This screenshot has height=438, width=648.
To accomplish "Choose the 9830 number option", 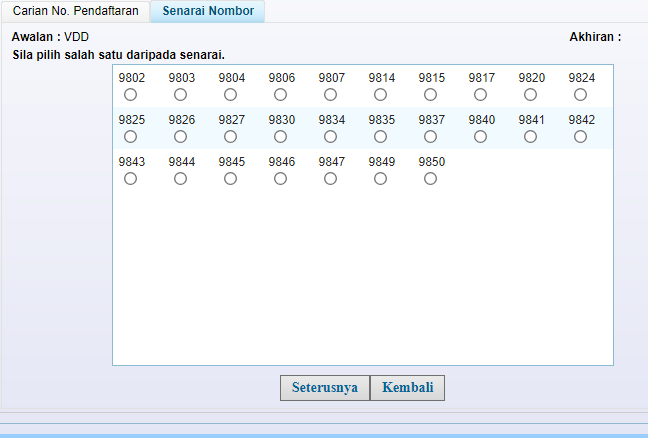I will click(x=280, y=137).
